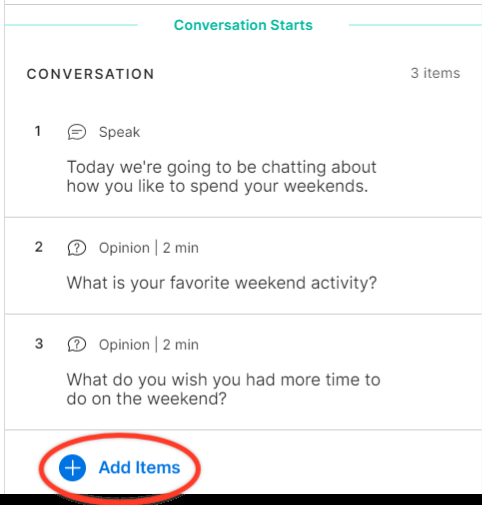Select item number 1 in the list

point(38,131)
